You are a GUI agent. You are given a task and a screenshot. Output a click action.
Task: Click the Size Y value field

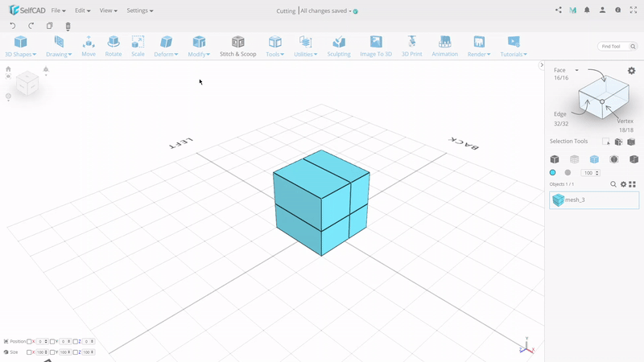(x=65, y=352)
